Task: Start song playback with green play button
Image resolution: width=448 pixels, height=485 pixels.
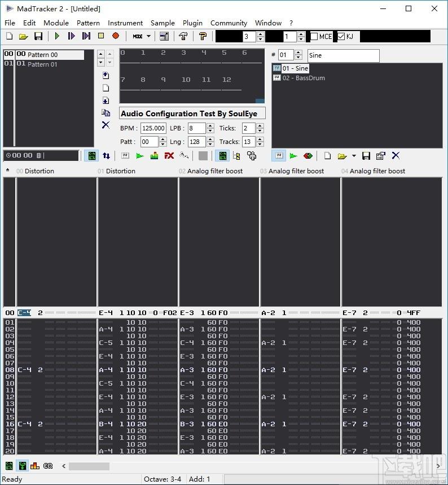Action: tap(57, 36)
